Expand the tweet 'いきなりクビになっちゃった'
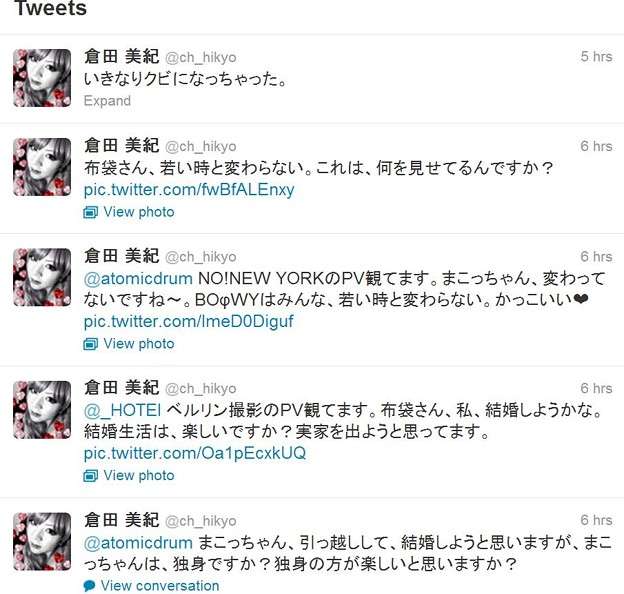 (x=107, y=101)
